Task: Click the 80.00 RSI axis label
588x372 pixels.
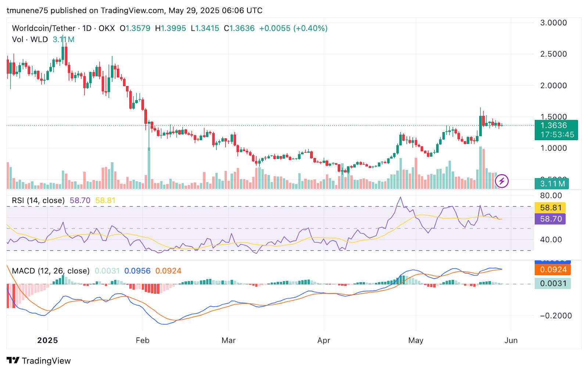Action: coord(551,196)
